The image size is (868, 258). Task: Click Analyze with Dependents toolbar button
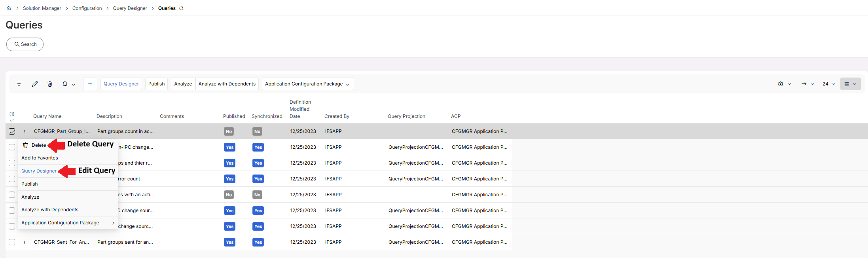tap(227, 84)
